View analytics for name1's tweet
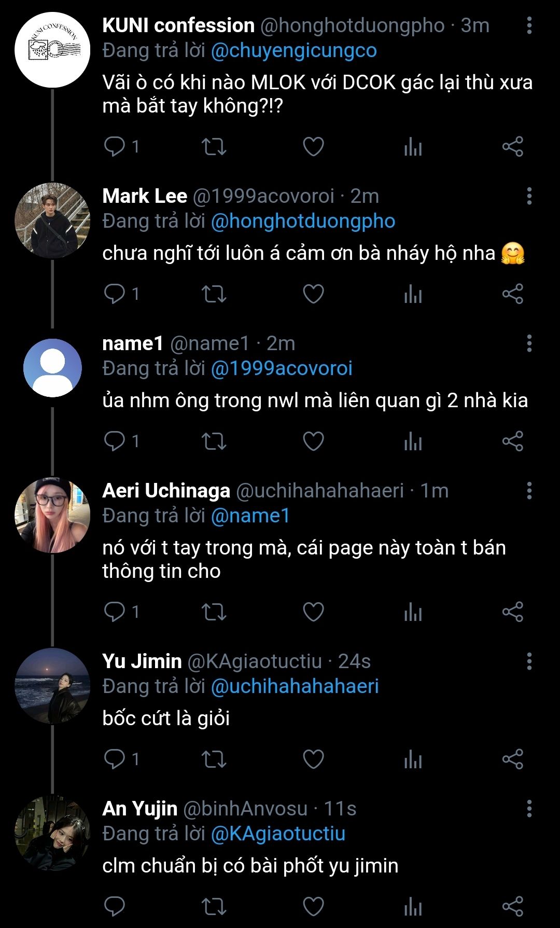The width and height of the screenshot is (560, 928). (x=413, y=441)
